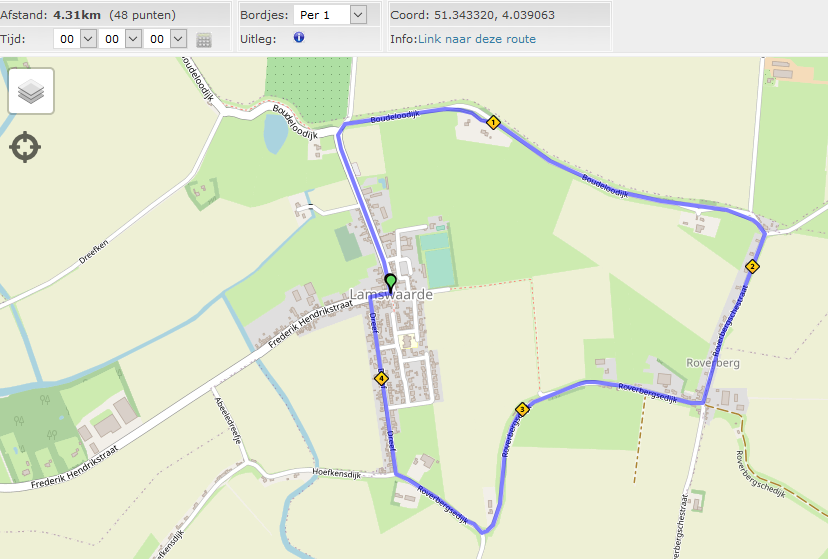
Task: Click the green start pin in Lamswaarde
Action: click(x=390, y=283)
